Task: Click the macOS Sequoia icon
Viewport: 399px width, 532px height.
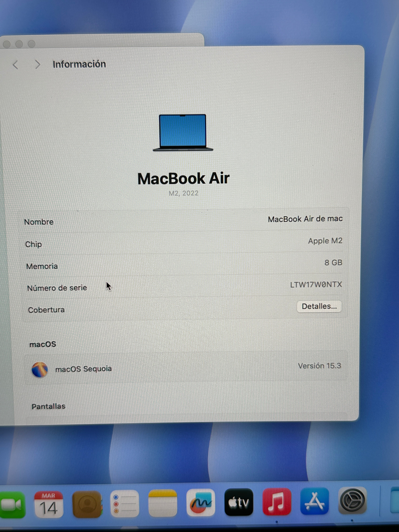Action: click(x=40, y=370)
